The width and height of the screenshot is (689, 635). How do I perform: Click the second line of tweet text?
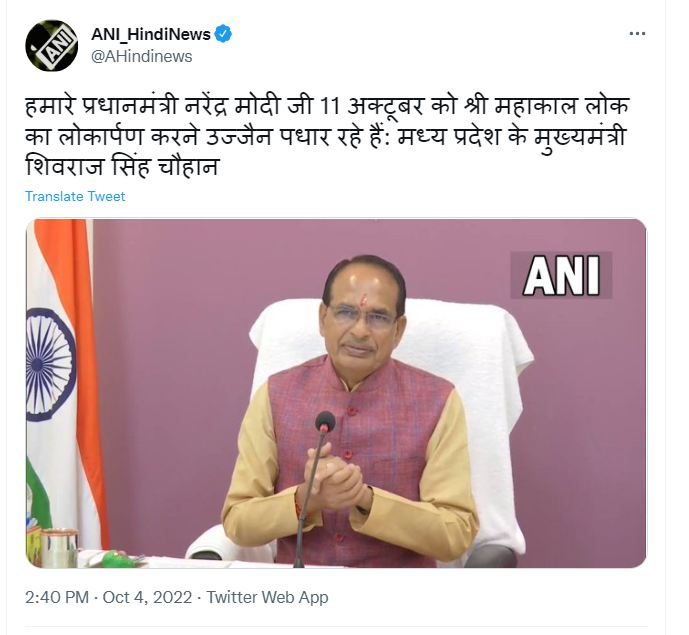click(x=325, y=137)
